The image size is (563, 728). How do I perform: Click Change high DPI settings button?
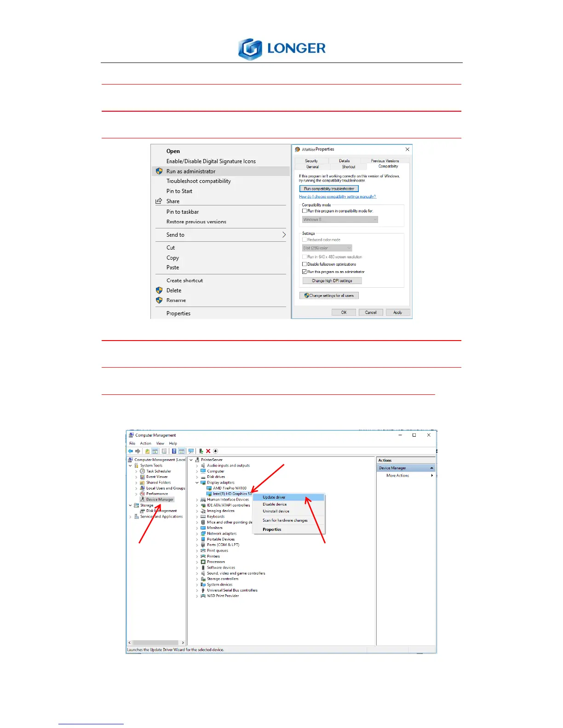tap(332, 281)
